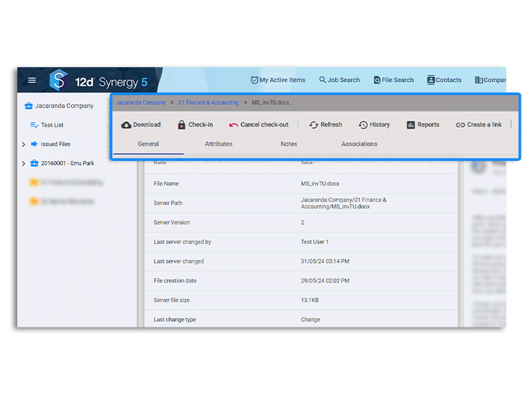
Task: Open My Active Items
Action: click(278, 80)
